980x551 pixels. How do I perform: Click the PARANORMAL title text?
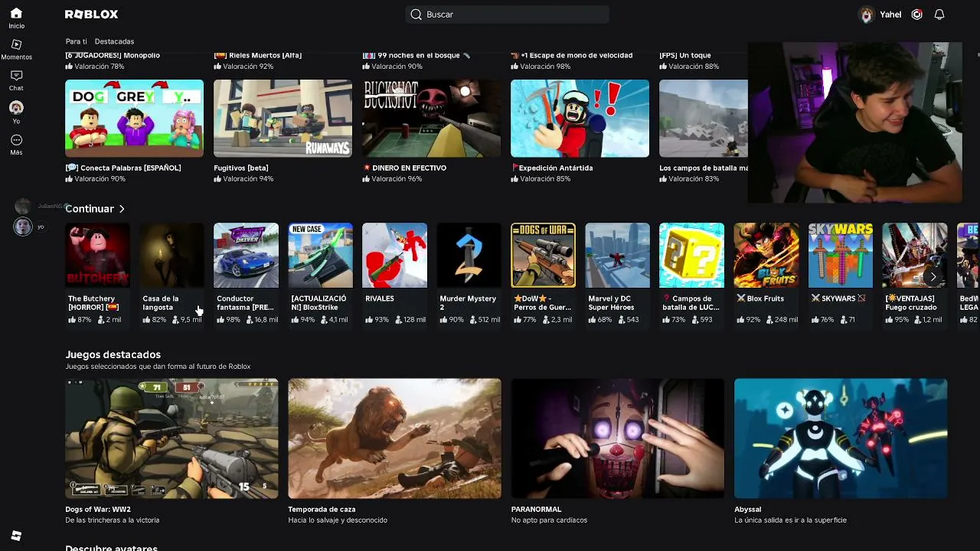click(536, 509)
